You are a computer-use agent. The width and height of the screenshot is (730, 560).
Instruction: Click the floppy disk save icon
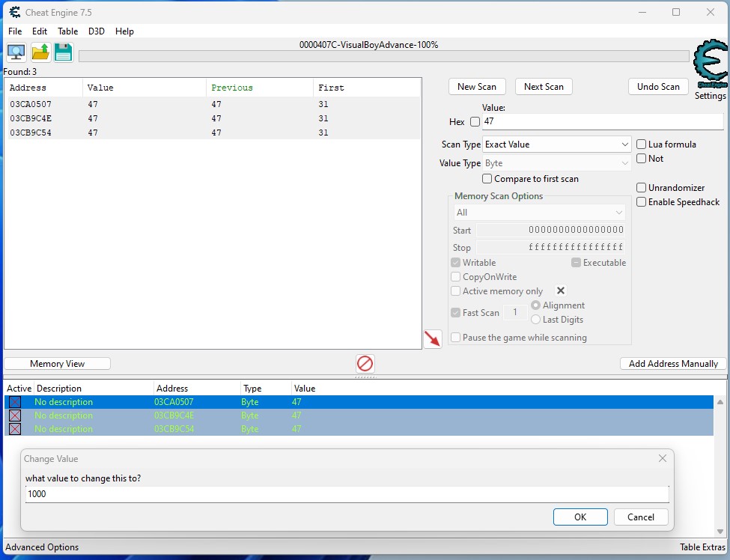(64, 52)
